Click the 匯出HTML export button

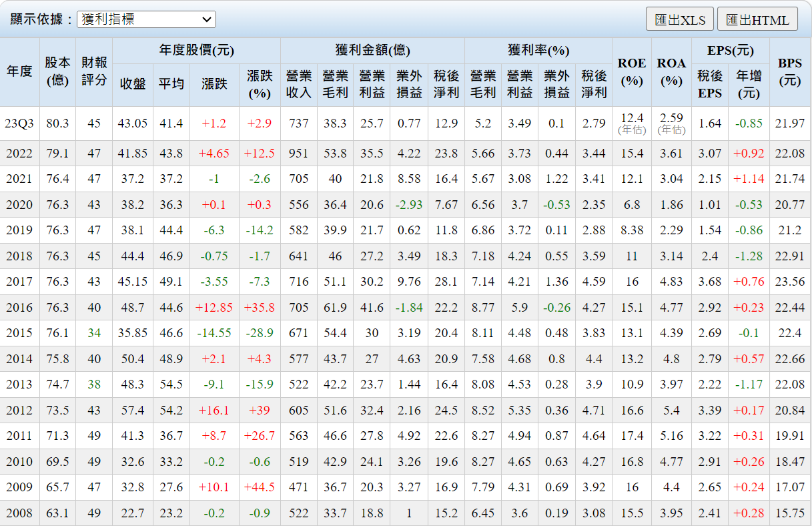pyautogui.click(x=757, y=20)
